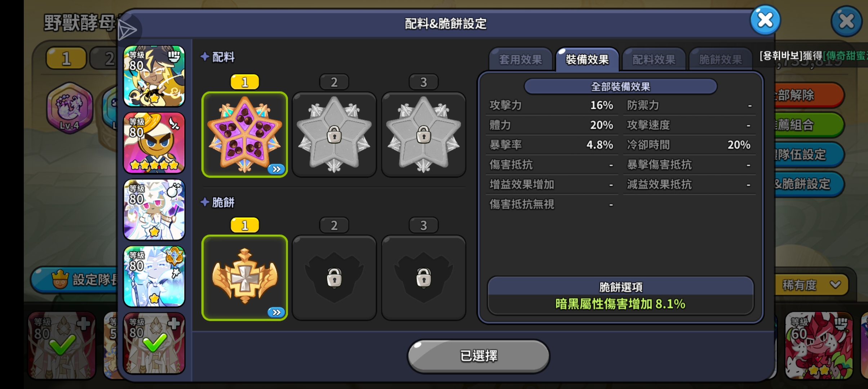This screenshot has height=389, width=868.
Task: Switch to the 套用效果 tab
Action: pos(521,59)
